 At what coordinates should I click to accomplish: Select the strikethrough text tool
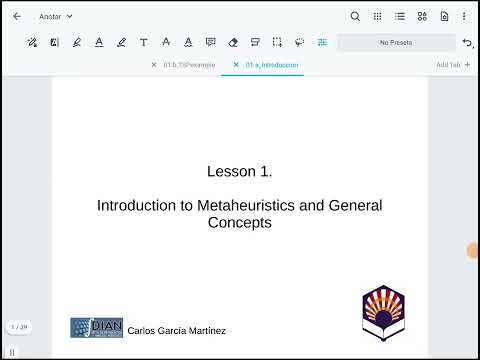(166, 42)
